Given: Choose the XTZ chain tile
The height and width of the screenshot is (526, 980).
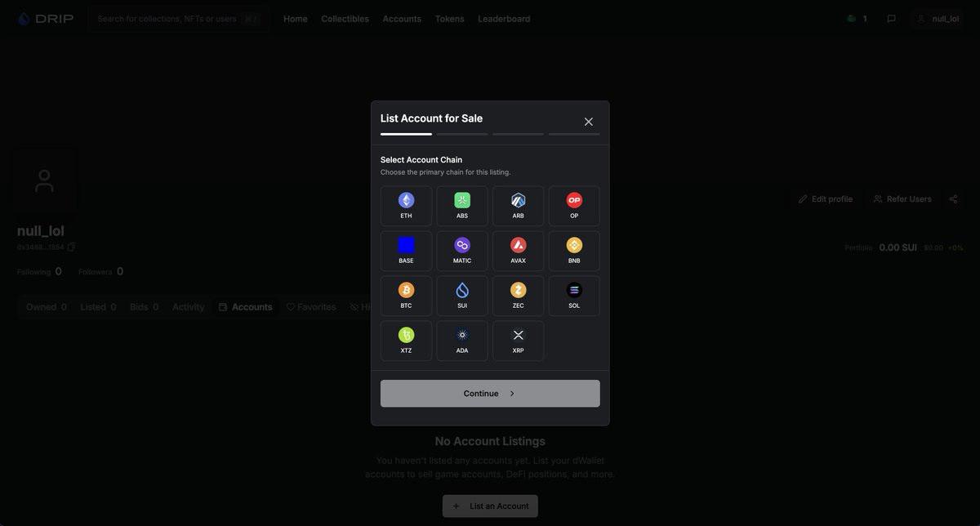Looking at the screenshot, I should tap(406, 341).
